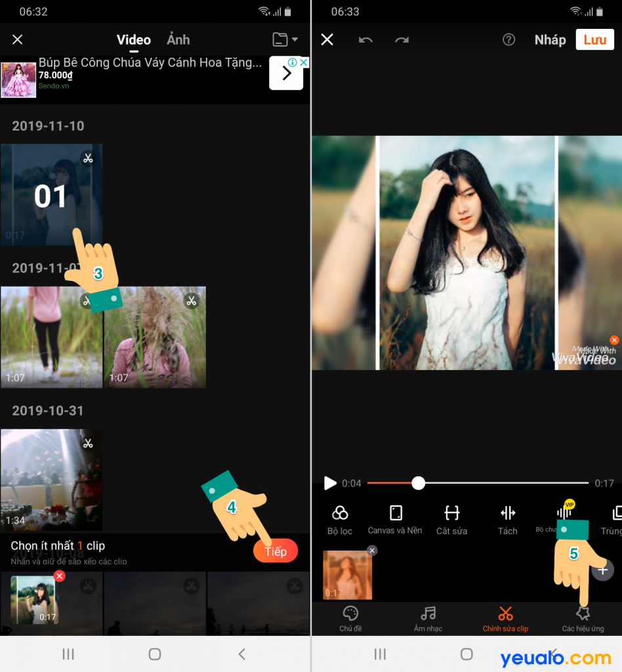Open the help question mark icon
Viewport: 622px width, 672px height.
(508, 40)
